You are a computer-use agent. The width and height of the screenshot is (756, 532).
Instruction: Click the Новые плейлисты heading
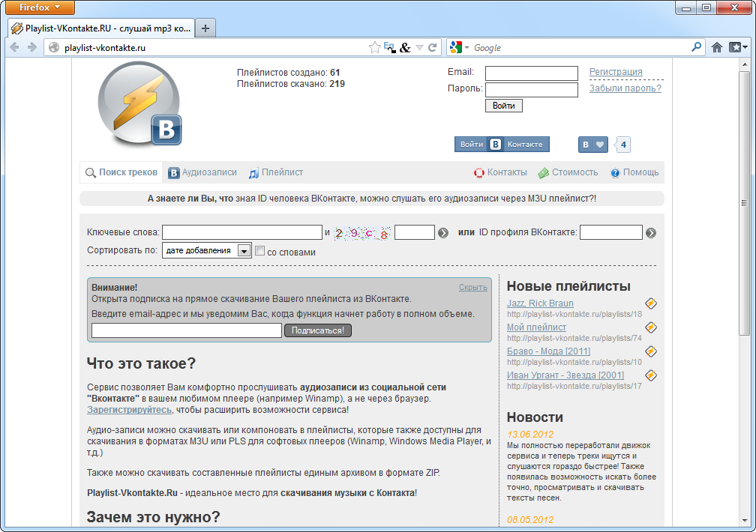click(568, 286)
